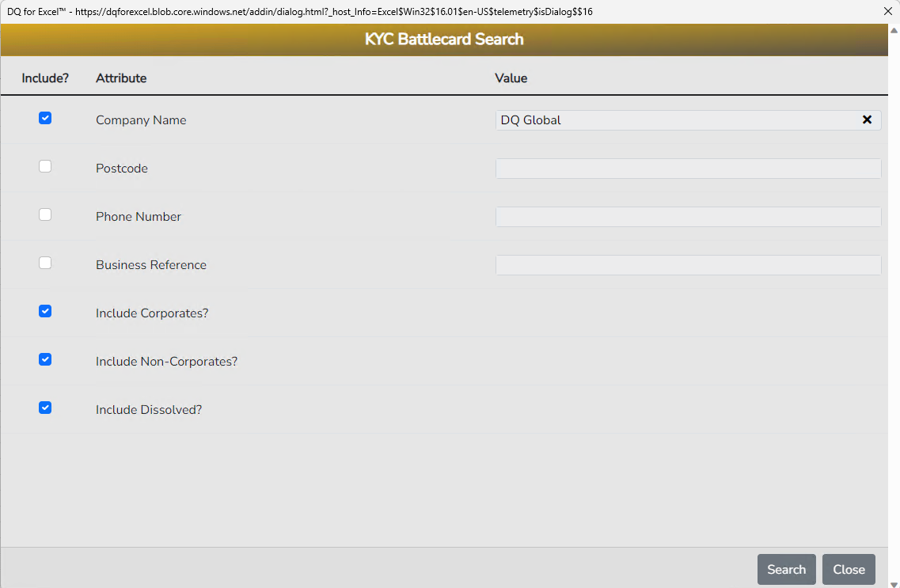900x588 pixels.
Task: Clear the Company Name value with the X icon
Action: [867, 119]
